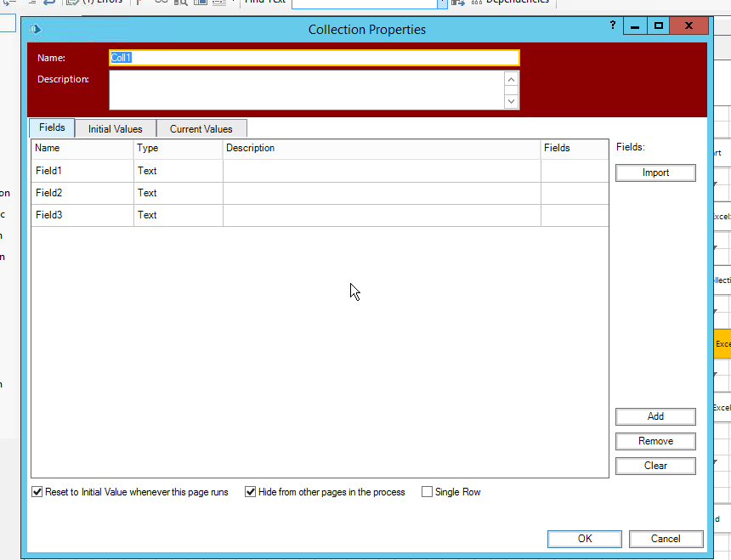Click Description scroll up arrow
731x560 pixels.
click(512, 80)
